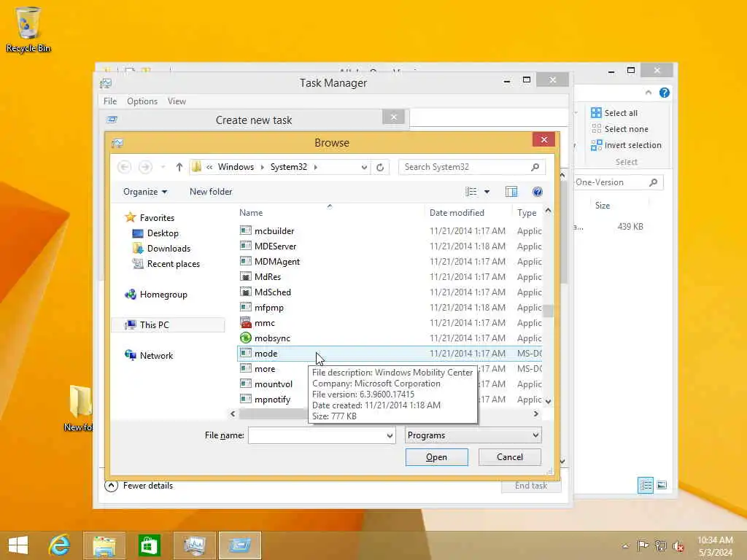Open the Programs file type dropdown

pos(473,435)
